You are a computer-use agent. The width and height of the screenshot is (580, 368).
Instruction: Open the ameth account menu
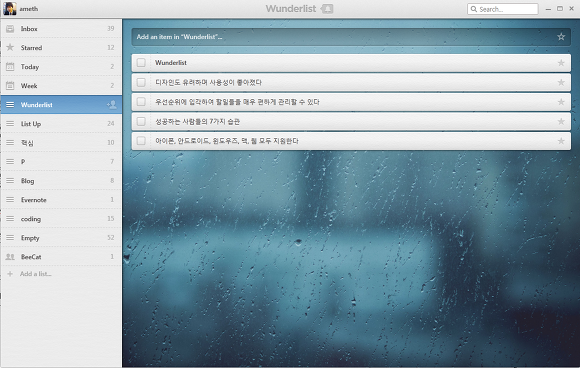pos(28,9)
